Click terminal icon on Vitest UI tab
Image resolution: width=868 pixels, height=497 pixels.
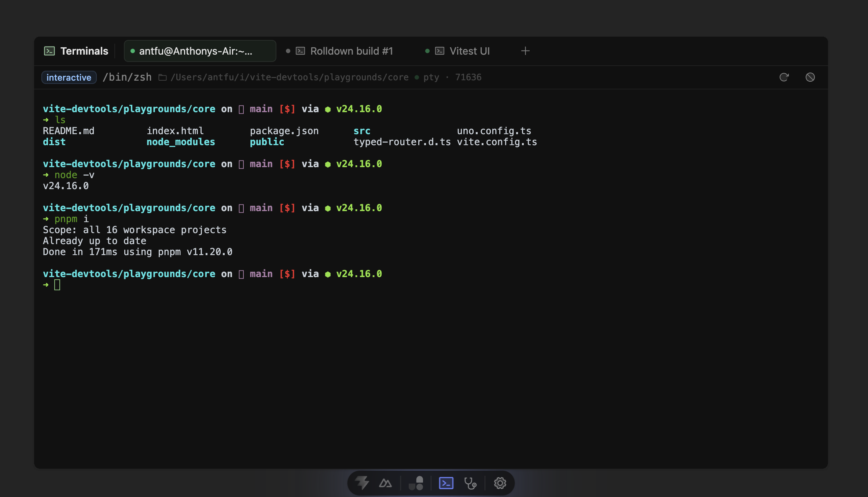[x=440, y=51]
